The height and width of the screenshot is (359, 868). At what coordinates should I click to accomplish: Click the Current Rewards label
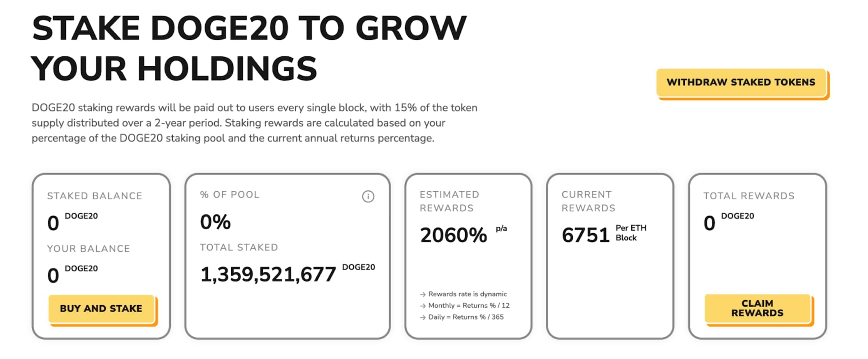588,201
